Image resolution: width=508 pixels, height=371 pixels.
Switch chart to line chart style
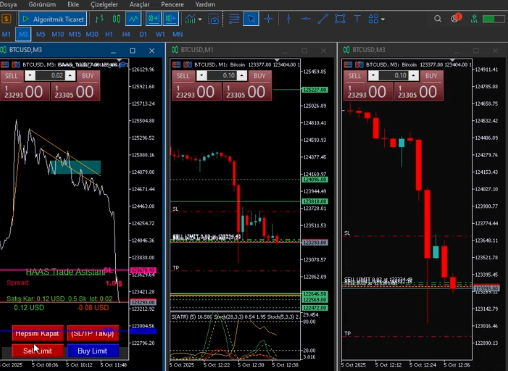pyautogui.click(x=133, y=19)
